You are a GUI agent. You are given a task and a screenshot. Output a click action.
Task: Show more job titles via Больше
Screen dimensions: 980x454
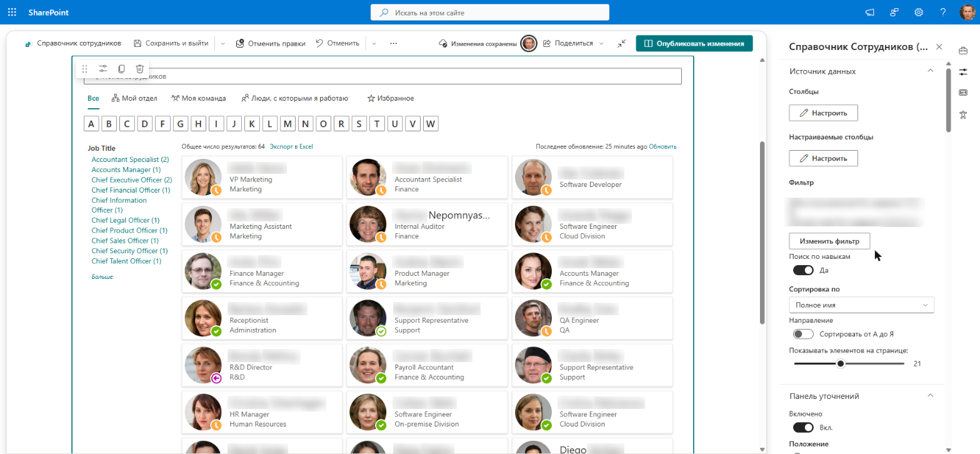pos(102,276)
